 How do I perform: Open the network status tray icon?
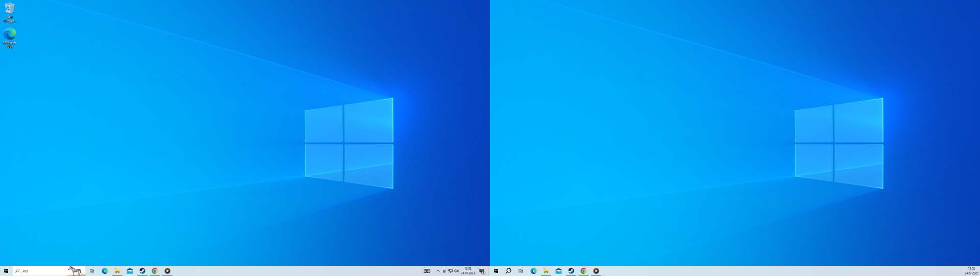(x=450, y=271)
